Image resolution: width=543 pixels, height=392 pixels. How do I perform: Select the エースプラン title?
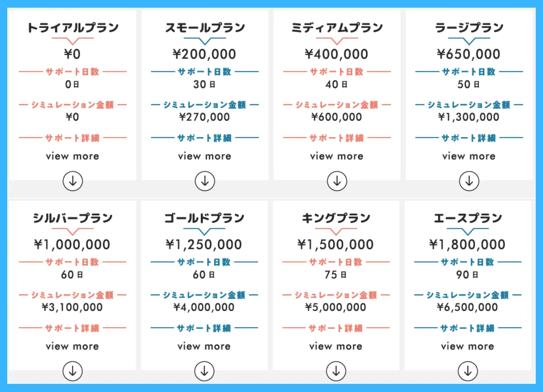pos(467,218)
